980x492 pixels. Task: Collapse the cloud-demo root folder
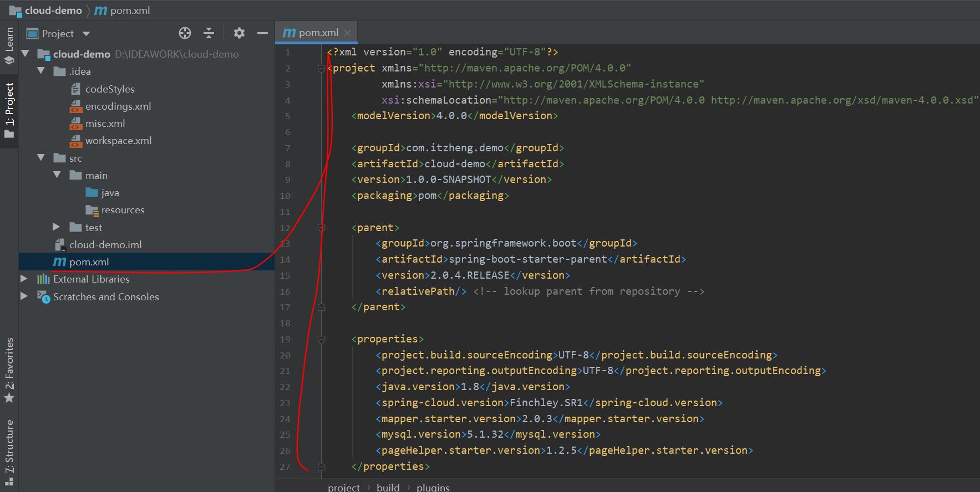25,54
